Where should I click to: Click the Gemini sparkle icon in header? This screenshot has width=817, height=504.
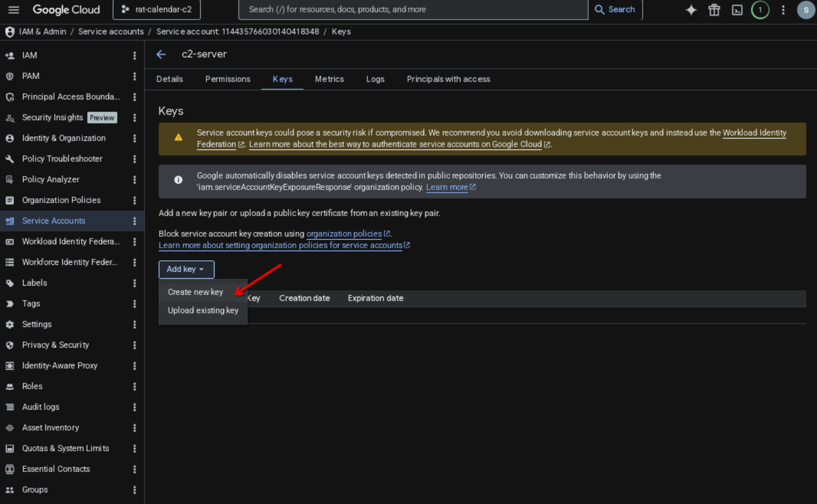tap(691, 10)
